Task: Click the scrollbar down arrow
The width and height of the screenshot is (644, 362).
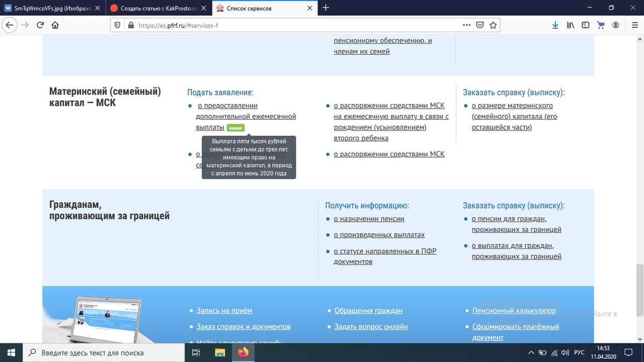Action: (x=639, y=339)
